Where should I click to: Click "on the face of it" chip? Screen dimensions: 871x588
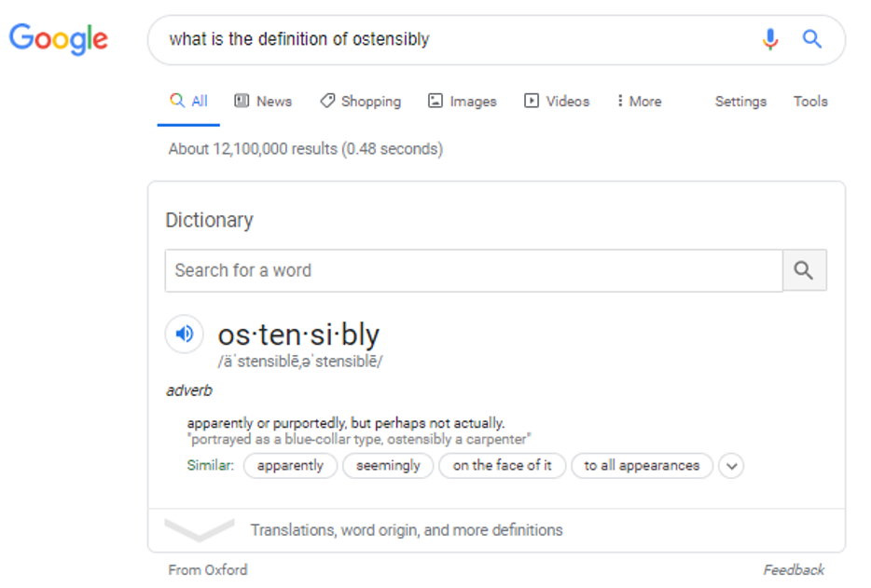(503, 465)
